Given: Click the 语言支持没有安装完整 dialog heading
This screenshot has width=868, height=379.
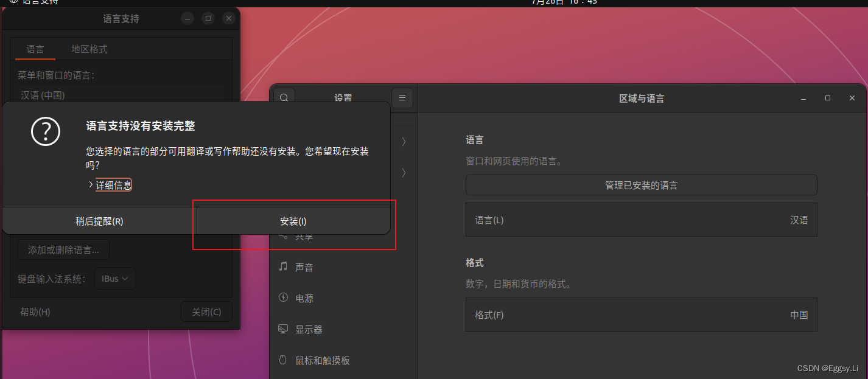Looking at the screenshot, I should pyautogui.click(x=141, y=126).
